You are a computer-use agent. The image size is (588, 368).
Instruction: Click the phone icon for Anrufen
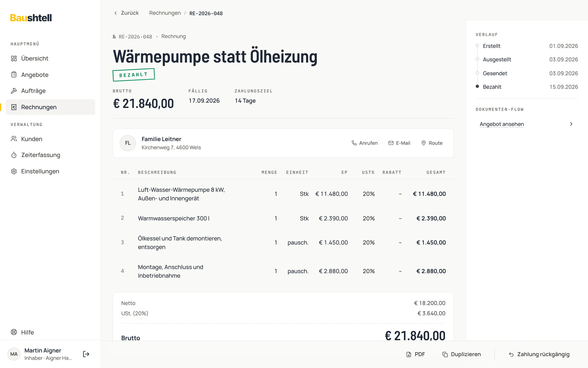(x=354, y=143)
